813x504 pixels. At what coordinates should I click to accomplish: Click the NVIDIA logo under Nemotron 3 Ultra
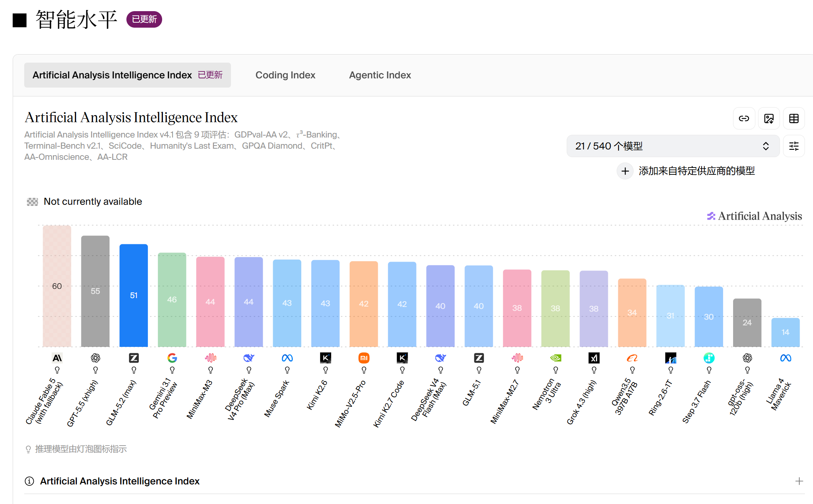[556, 358]
